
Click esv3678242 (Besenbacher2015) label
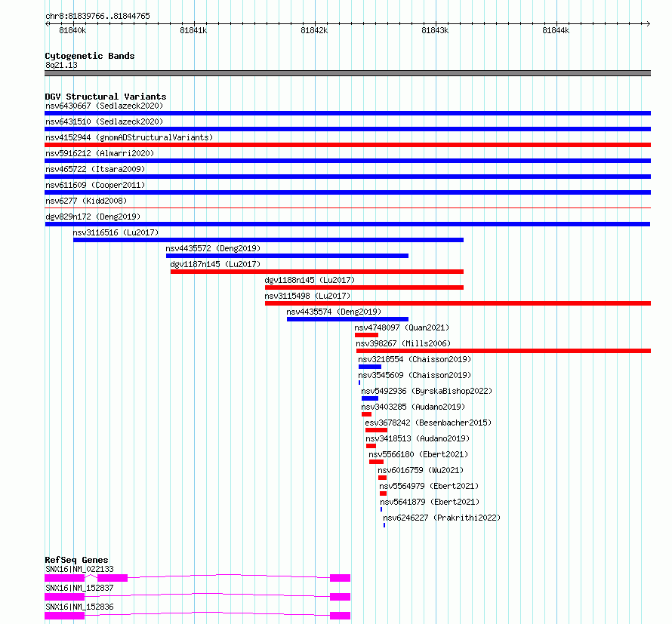[x=428, y=423]
